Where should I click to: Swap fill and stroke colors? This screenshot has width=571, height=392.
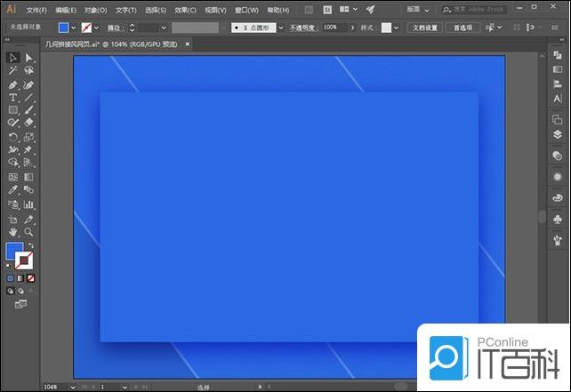click(x=30, y=245)
